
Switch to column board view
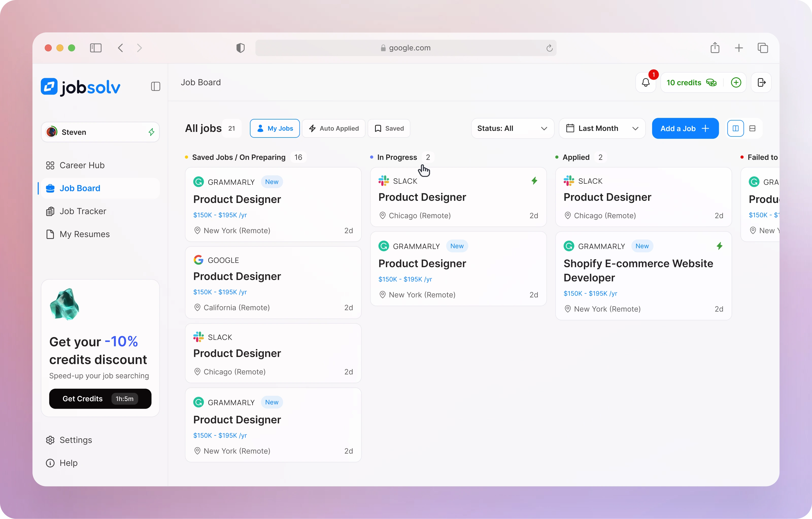735,128
